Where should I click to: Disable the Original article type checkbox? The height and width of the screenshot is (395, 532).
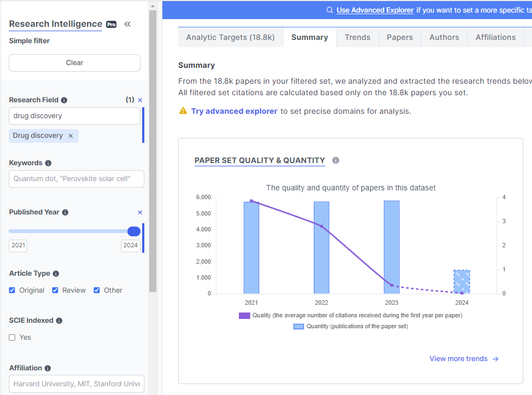coord(11,290)
